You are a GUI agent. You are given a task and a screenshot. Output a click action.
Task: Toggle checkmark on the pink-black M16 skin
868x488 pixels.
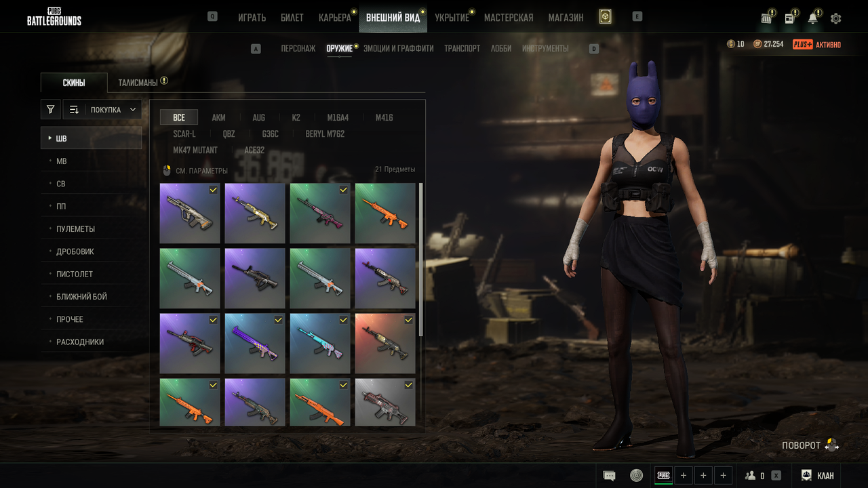(343, 190)
